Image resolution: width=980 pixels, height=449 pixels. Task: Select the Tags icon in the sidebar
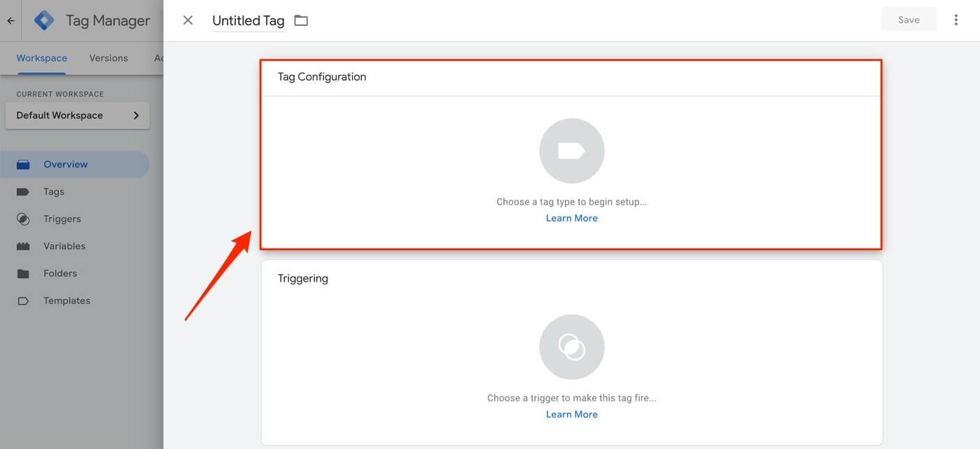[23, 191]
